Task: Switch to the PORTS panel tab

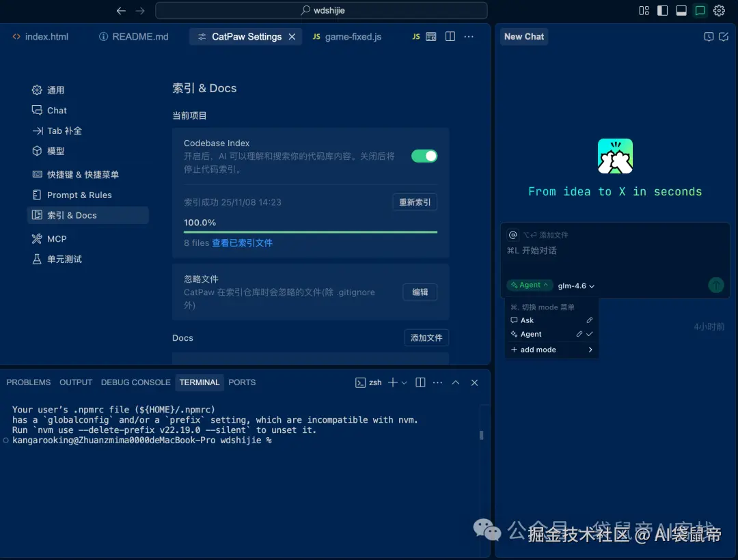Action: (x=242, y=382)
